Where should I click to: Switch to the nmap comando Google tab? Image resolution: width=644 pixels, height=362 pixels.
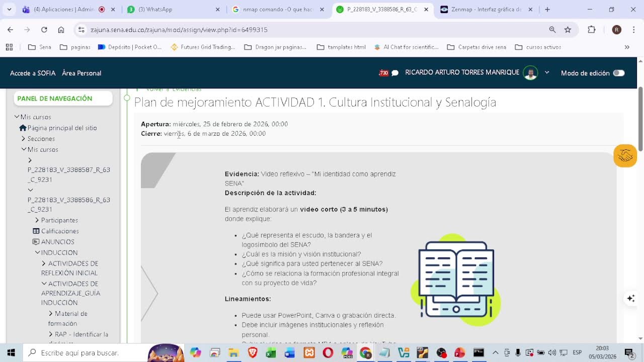tap(279, 10)
